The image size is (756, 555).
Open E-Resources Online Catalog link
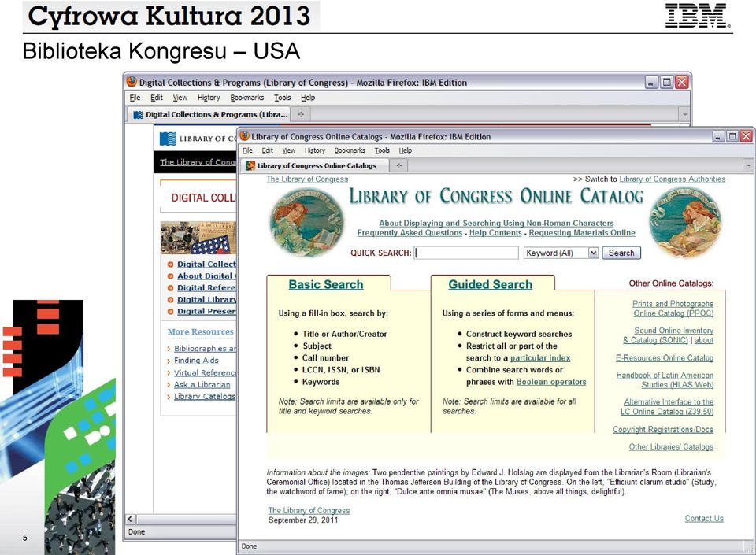click(665, 358)
